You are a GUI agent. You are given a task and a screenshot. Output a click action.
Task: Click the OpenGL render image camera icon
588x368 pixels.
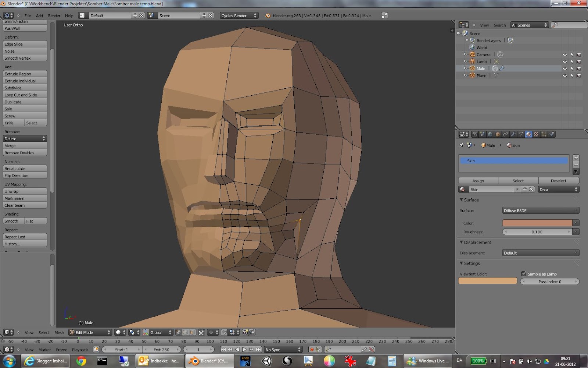click(245, 332)
